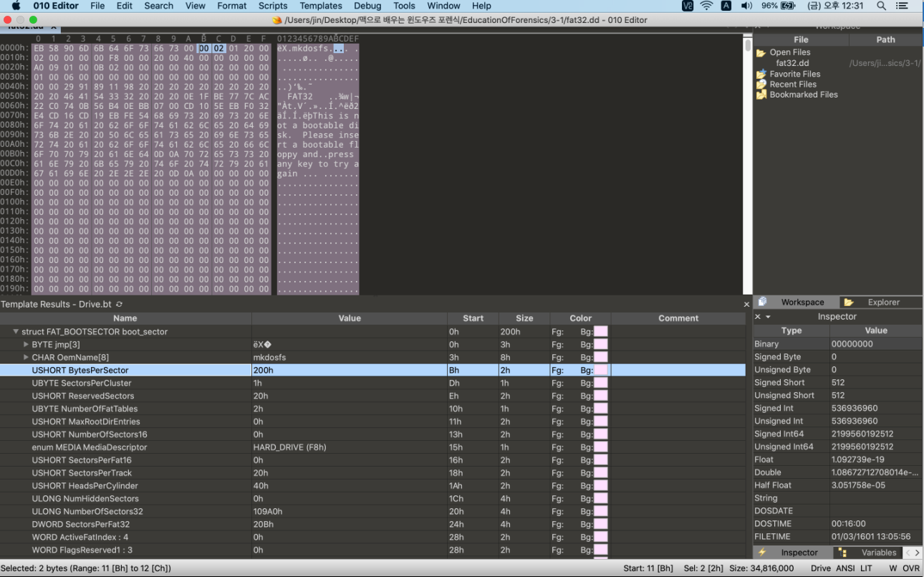Sort template results by Name column
Screen dimensions: 924x577
[125, 318]
